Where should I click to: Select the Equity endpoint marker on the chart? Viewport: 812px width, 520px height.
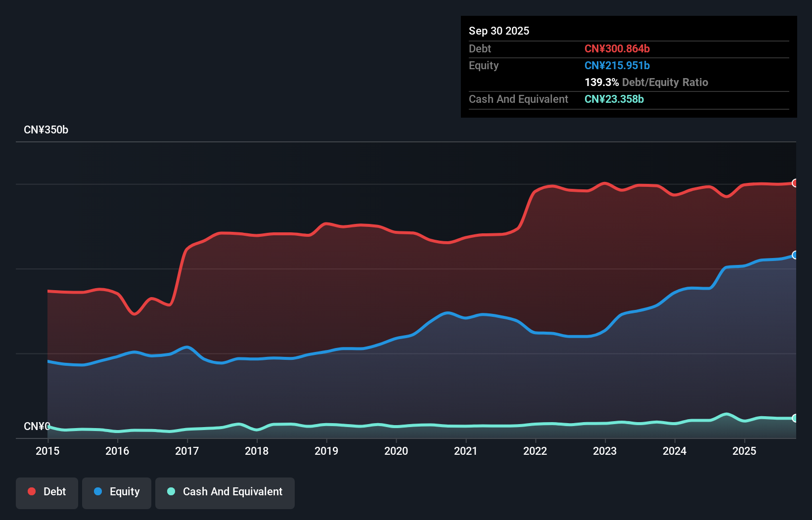795,255
